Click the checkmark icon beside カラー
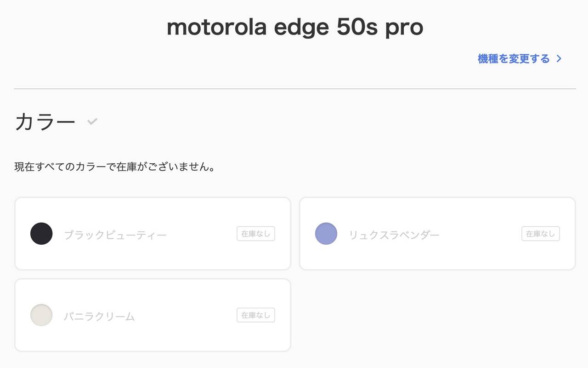The width and height of the screenshot is (588, 368). pyautogui.click(x=92, y=121)
